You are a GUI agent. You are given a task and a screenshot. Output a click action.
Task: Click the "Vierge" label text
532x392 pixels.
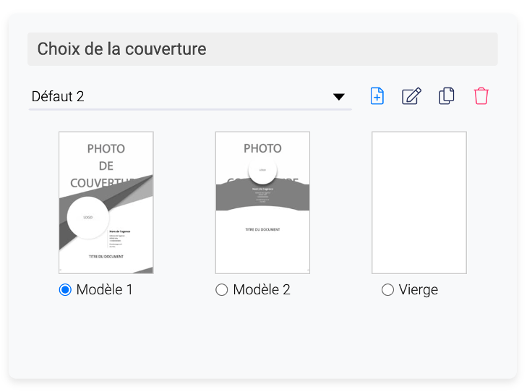419,290
